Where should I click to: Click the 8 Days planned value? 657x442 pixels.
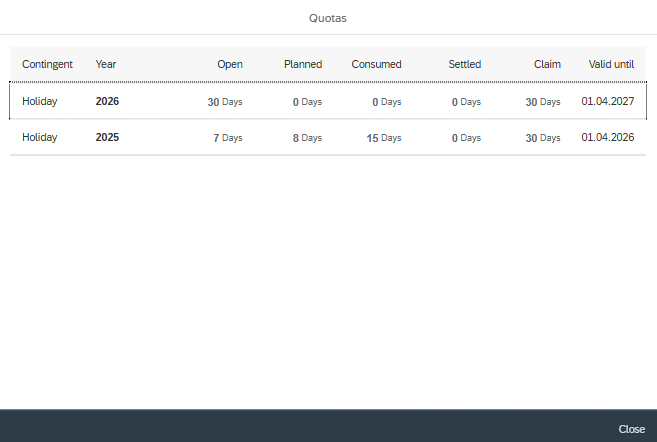307,138
